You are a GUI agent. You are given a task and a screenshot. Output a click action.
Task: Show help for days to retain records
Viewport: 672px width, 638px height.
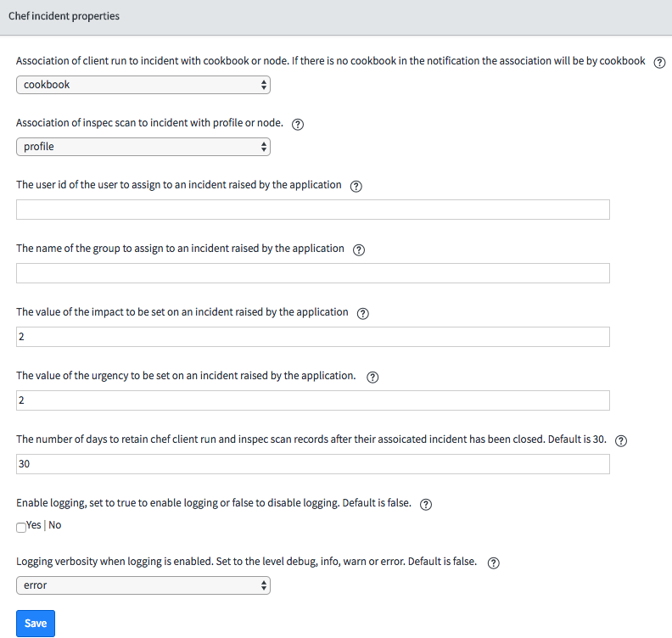point(620,440)
